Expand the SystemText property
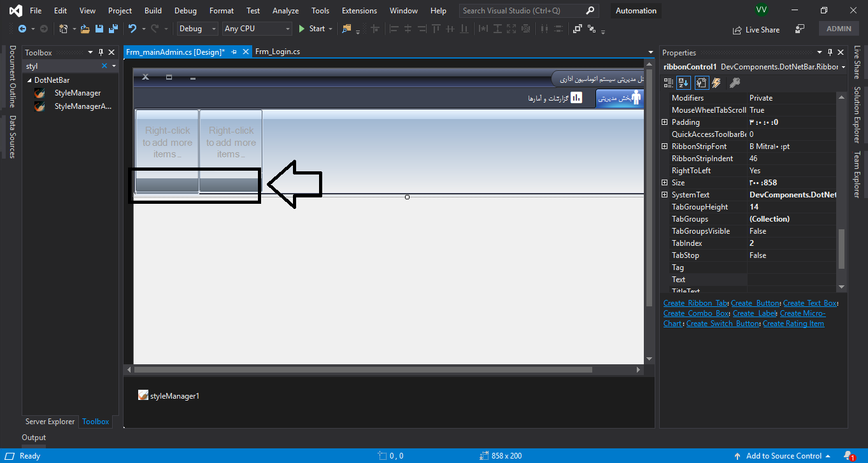The width and height of the screenshot is (868, 463). pyautogui.click(x=665, y=195)
